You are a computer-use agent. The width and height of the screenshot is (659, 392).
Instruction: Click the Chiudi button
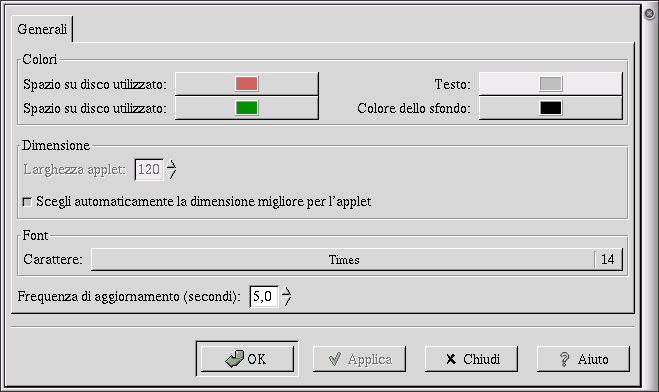(x=471, y=359)
